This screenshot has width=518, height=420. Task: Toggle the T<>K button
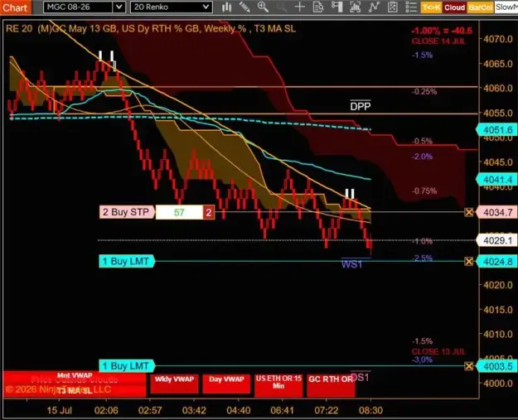(x=431, y=7)
